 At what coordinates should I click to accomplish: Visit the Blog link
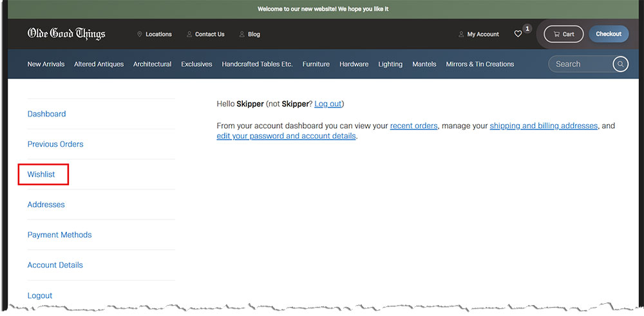pyautogui.click(x=249, y=34)
